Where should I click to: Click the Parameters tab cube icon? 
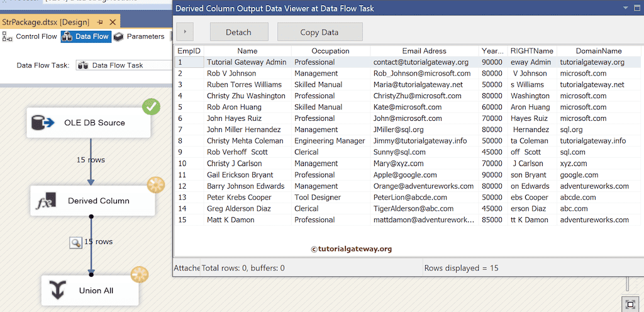click(x=119, y=36)
